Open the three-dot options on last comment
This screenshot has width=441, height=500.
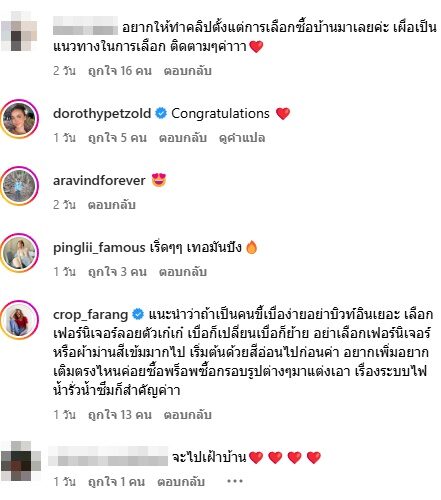coord(235,481)
